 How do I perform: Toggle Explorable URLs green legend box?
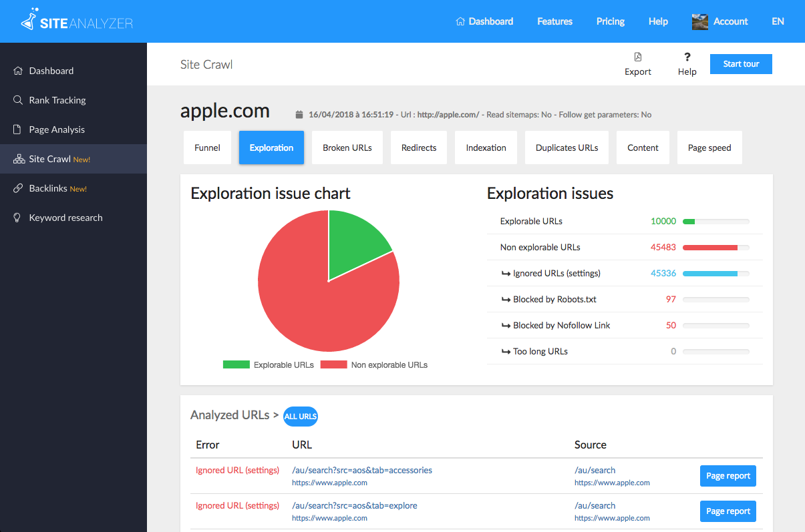(x=236, y=364)
